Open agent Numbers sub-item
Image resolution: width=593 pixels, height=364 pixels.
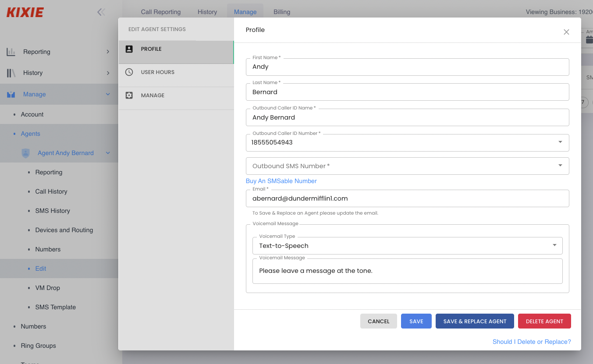(48, 249)
